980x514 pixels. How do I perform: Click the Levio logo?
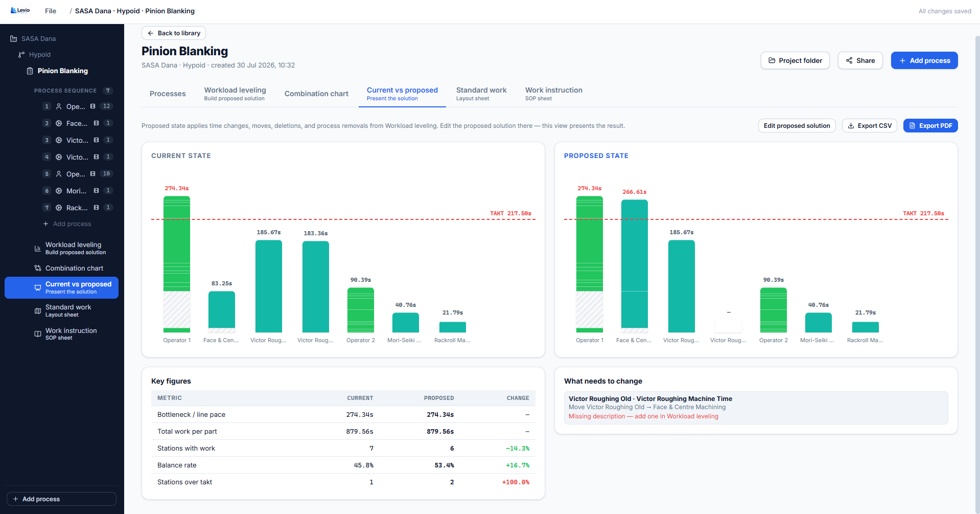click(x=20, y=11)
